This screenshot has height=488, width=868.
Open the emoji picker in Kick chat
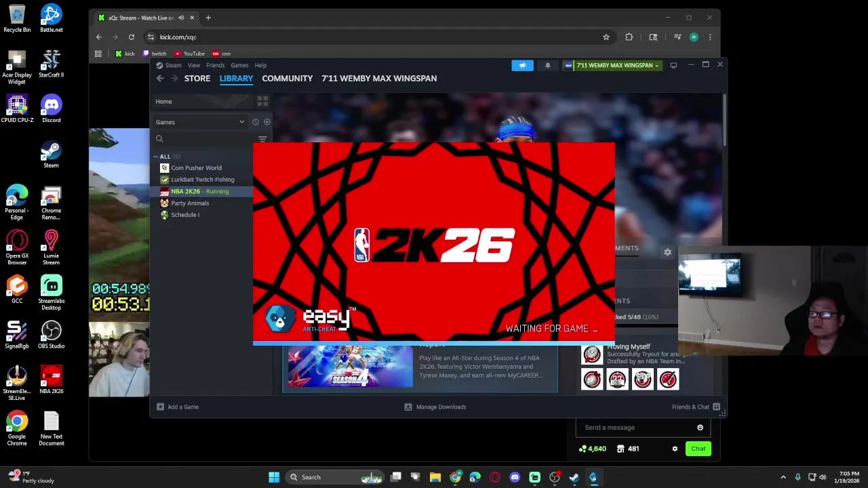700,428
